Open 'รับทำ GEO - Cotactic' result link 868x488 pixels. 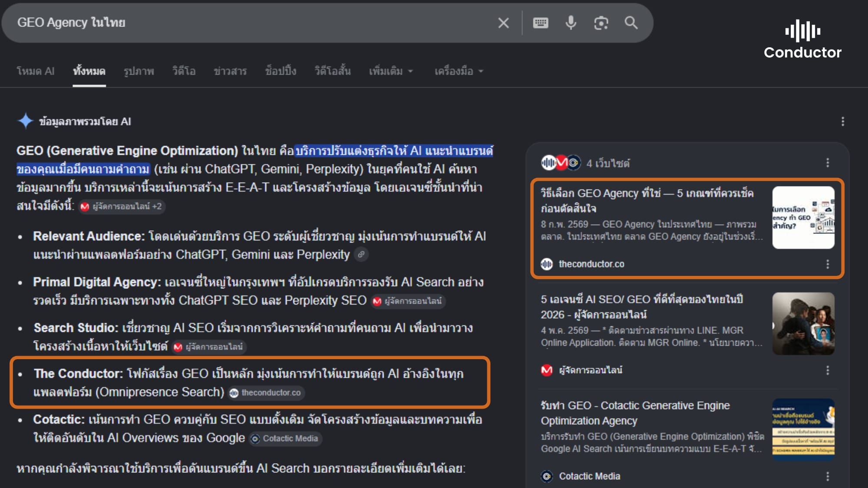635,413
